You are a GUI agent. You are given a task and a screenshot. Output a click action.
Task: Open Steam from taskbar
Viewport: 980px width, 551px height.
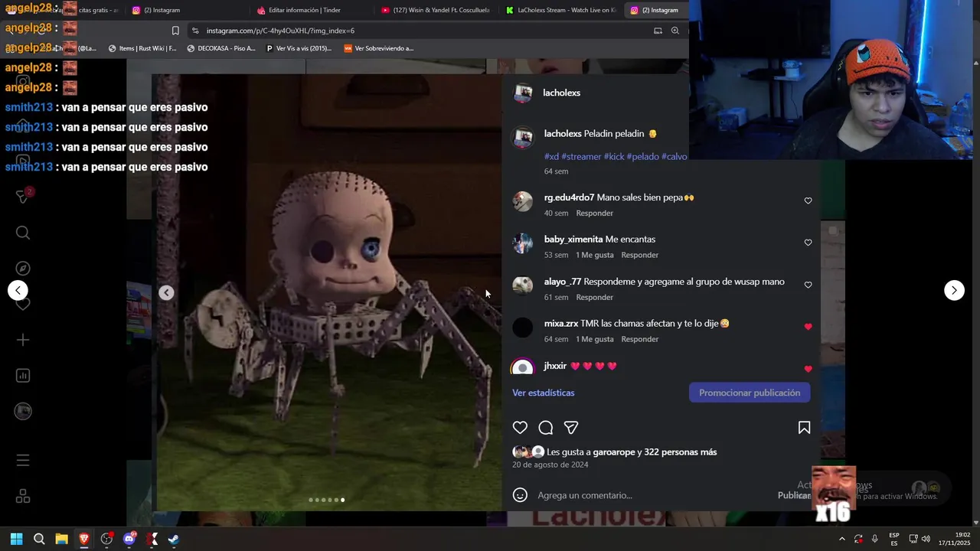tap(174, 539)
